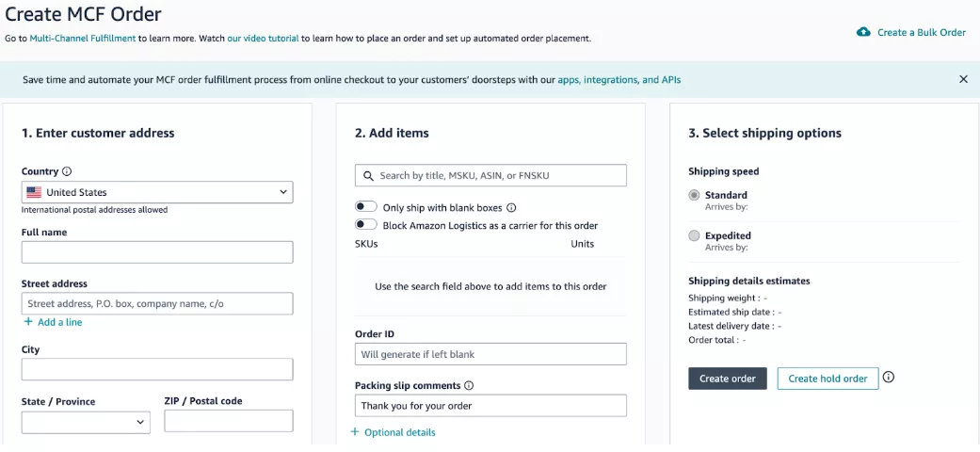Click the packing slip comments info icon
The image size is (980, 452).
click(469, 386)
